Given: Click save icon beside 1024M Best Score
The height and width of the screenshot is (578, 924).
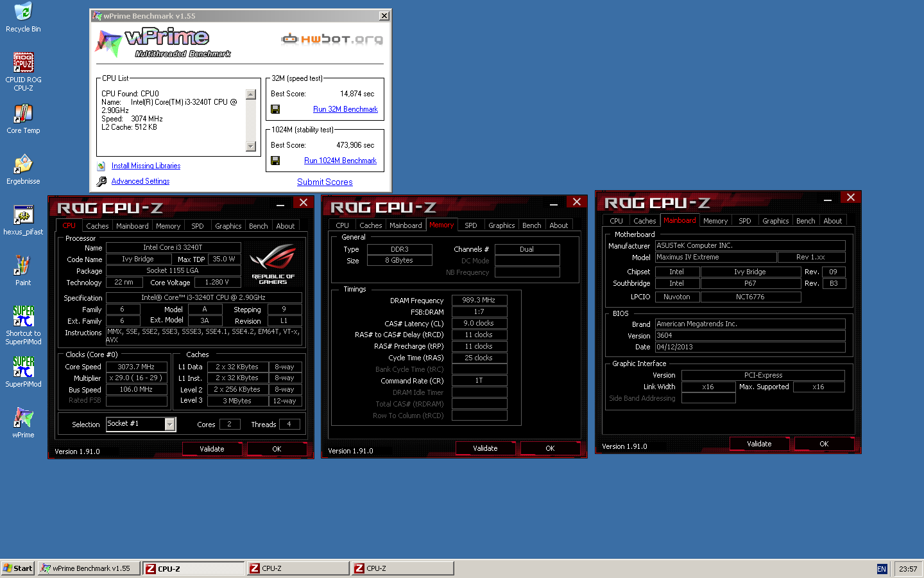Looking at the screenshot, I should click(x=275, y=161).
